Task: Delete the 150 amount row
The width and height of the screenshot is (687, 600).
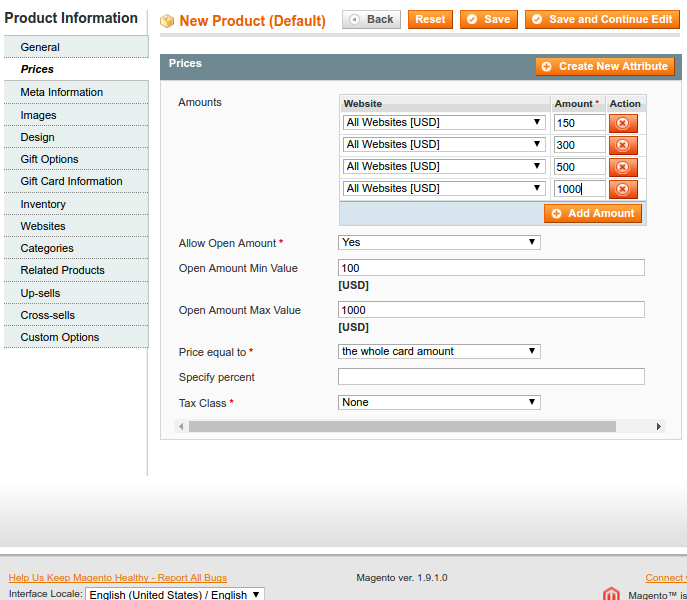Action: [622, 123]
